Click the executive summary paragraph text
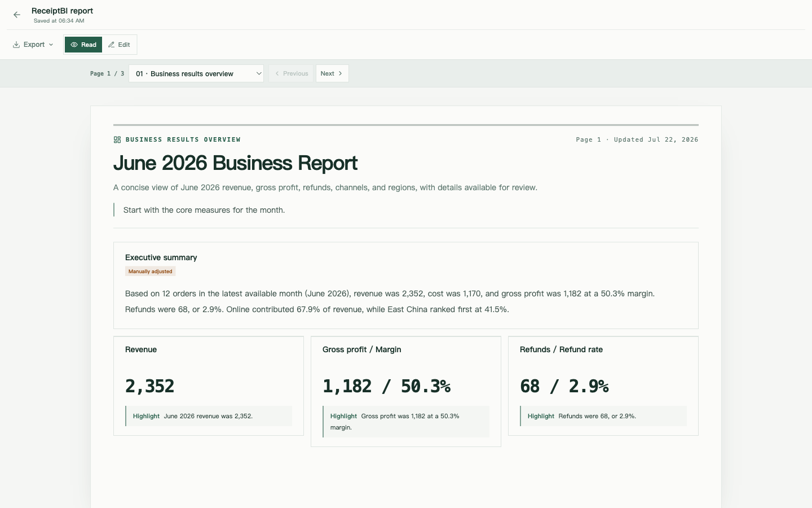Screen dimensions: 812x508 (390, 301)
